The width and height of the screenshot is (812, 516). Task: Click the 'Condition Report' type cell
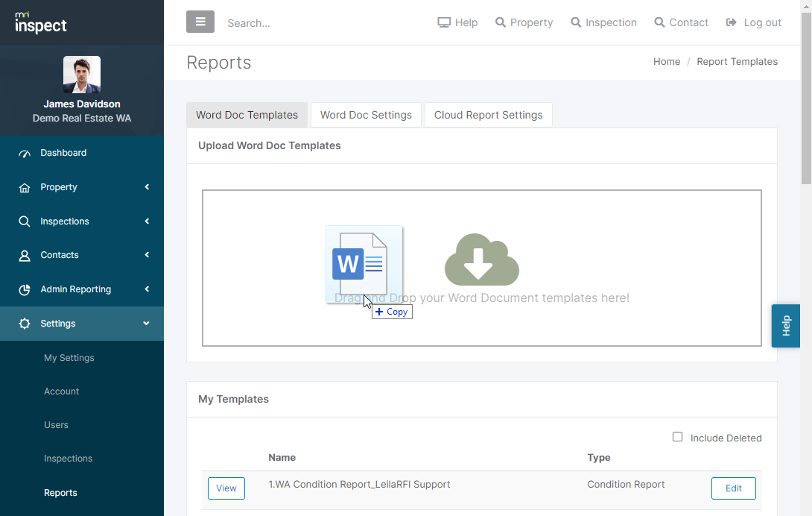pos(626,485)
